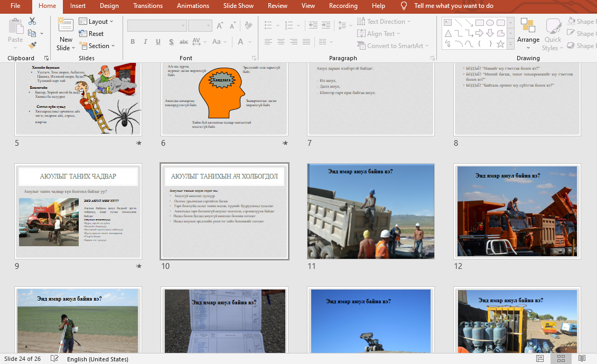
Task: Click the Cut scissors icon
Action: click(x=32, y=21)
